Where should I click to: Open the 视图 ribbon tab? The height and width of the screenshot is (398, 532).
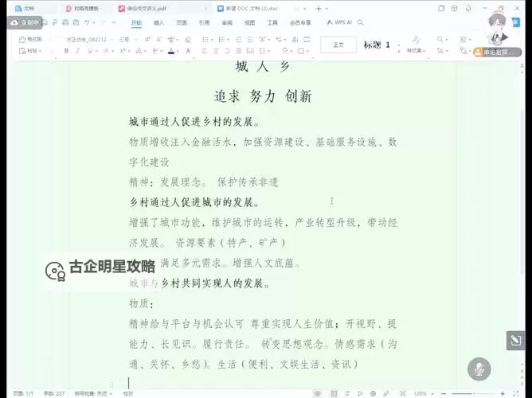pyautogui.click(x=250, y=23)
